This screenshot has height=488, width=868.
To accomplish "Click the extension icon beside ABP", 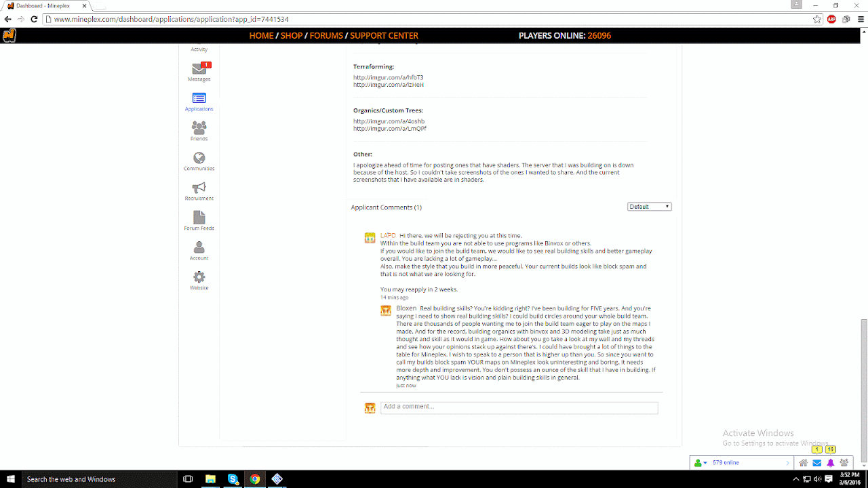I will 846,19.
